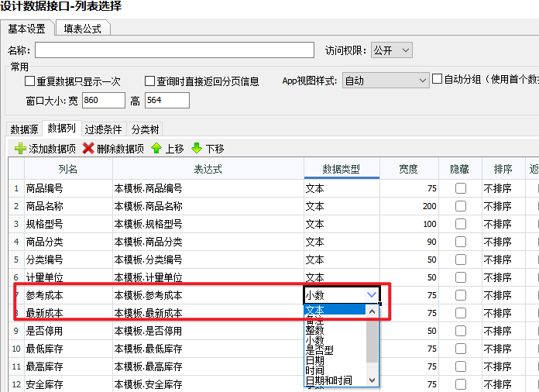Viewport: 539px width, 392px height.
Task: Check the 隐藏 box for 商品编号 row
Action: [x=461, y=188]
